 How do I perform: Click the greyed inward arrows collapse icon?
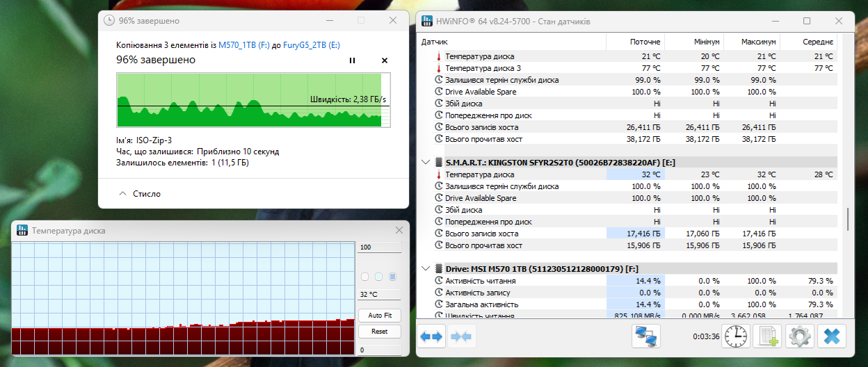pyautogui.click(x=461, y=337)
